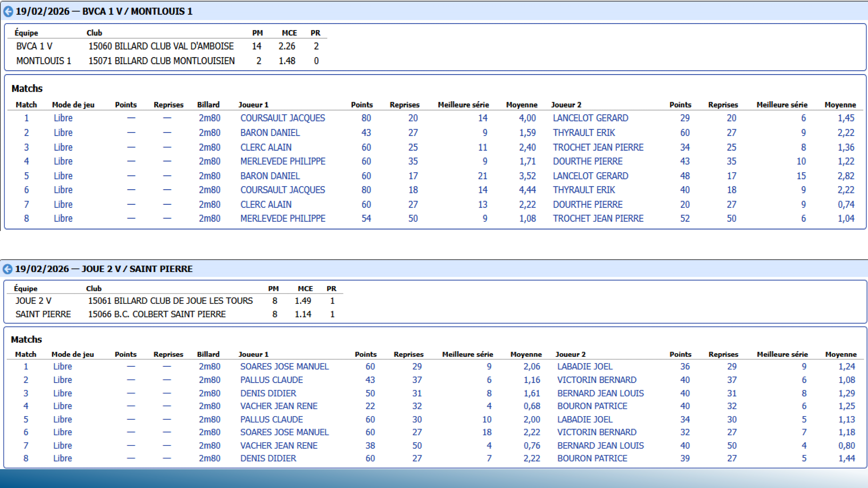The image size is (868, 488).
Task: Open club 15060 BILLARD CLUB VAL D'AMBOISE
Action: (161, 46)
